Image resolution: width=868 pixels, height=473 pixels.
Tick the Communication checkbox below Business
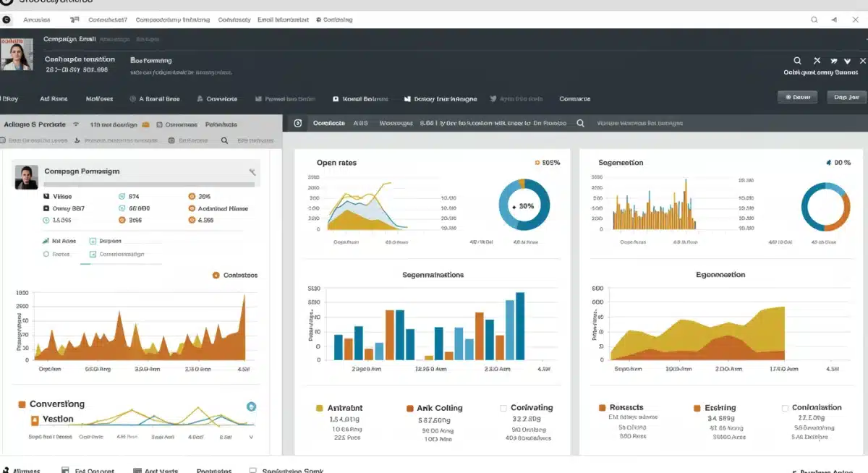[x=92, y=255]
